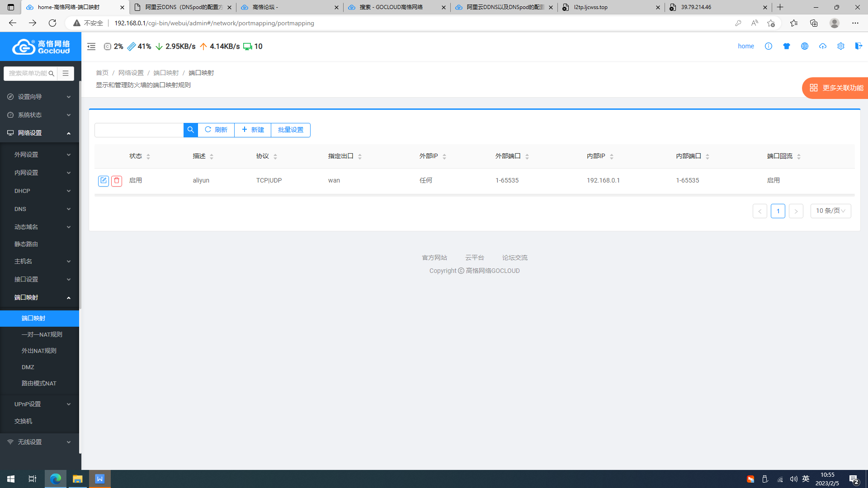This screenshot has height=488, width=868.
Task: Open 一对一NAT规则 menu item
Action: [42, 335]
